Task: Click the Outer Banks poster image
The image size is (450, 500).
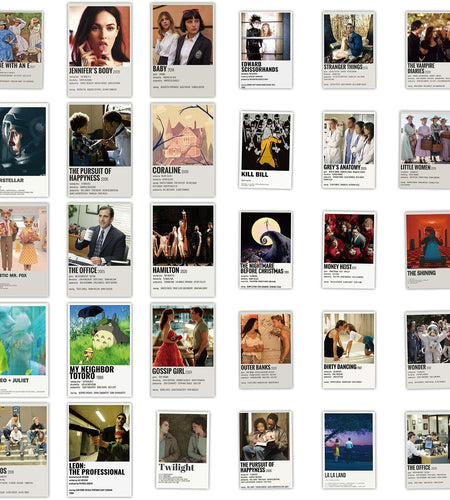Action: pos(266,338)
